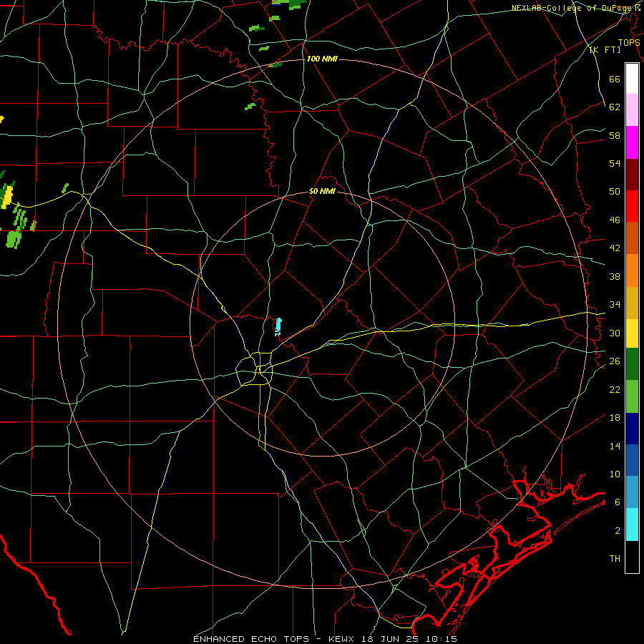The image size is (644, 644).
Task: Click the "18" legend value
Action: (615, 418)
